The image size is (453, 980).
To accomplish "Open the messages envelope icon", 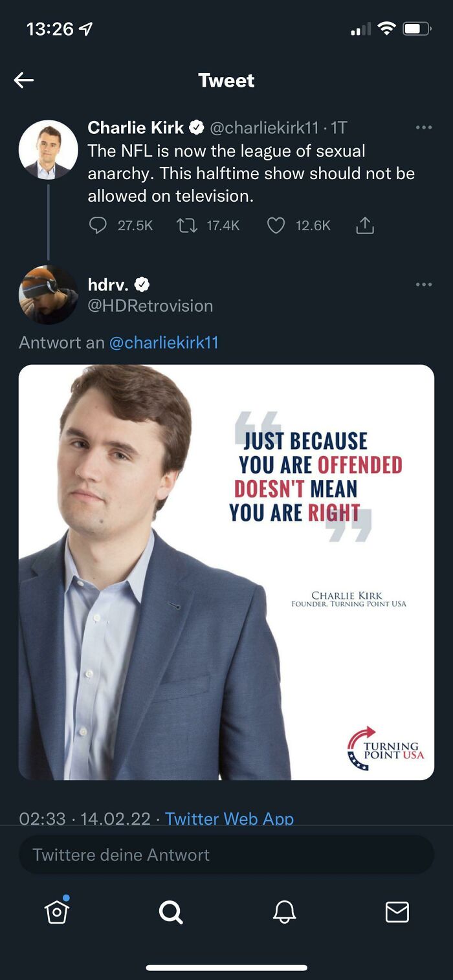I will click(397, 912).
